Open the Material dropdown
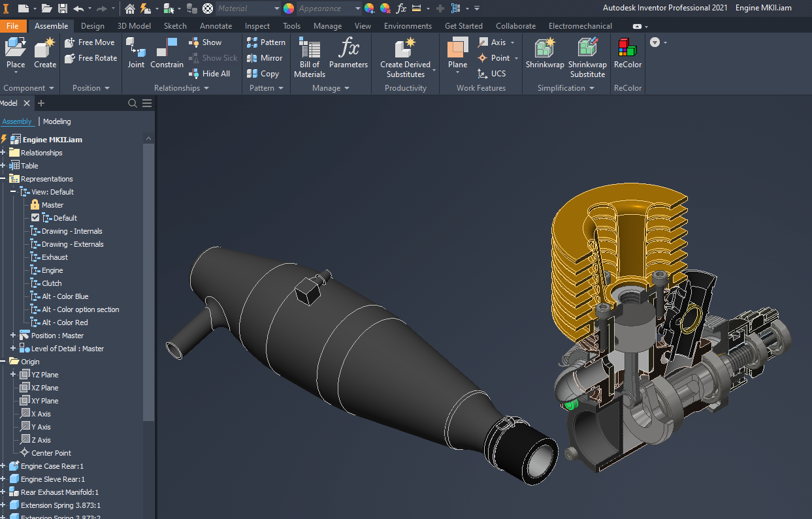 [276, 8]
